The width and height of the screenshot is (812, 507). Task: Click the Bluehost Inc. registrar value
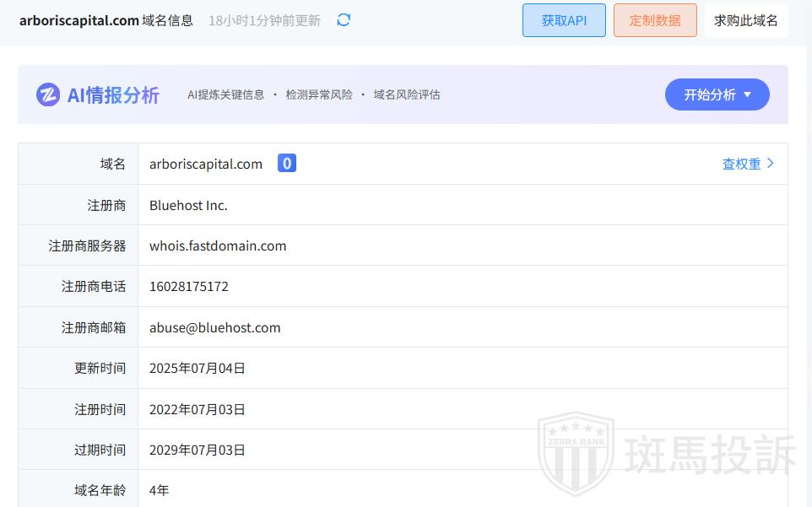click(188, 205)
